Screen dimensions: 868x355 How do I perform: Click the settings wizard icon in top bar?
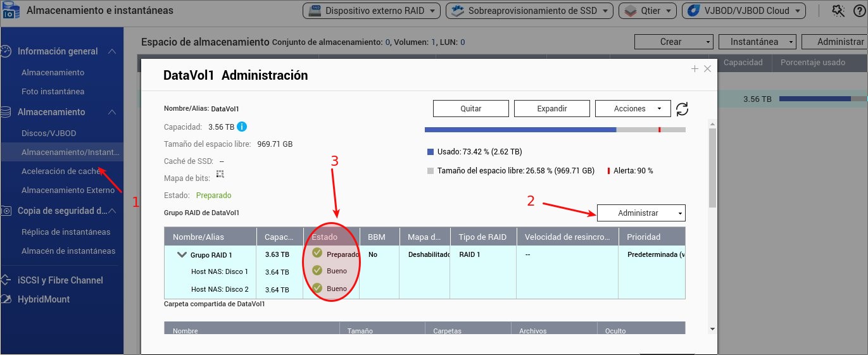(839, 11)
